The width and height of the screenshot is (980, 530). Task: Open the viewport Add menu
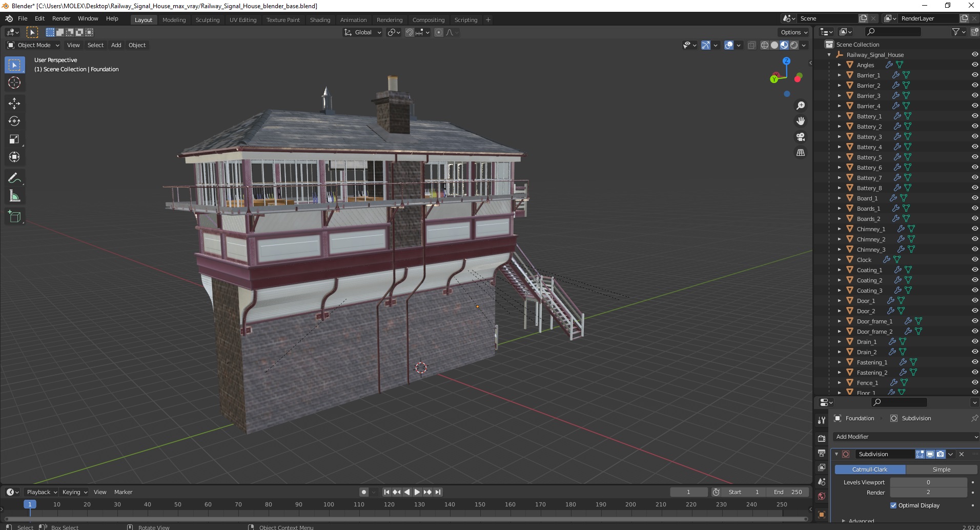(116, 45)
